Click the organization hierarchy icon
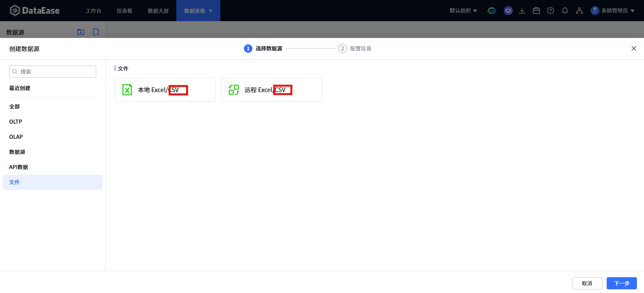The width and height of the screenshot is (644, 293). [579, 11]
